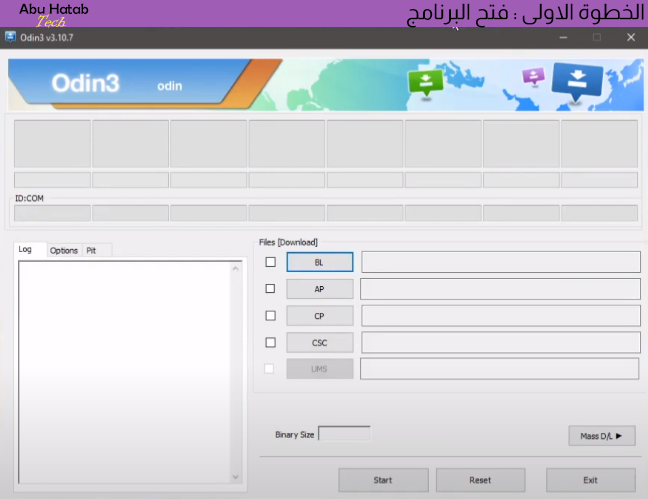
Task: Click the CSC file path field
Action: click(x=501, y=343)
